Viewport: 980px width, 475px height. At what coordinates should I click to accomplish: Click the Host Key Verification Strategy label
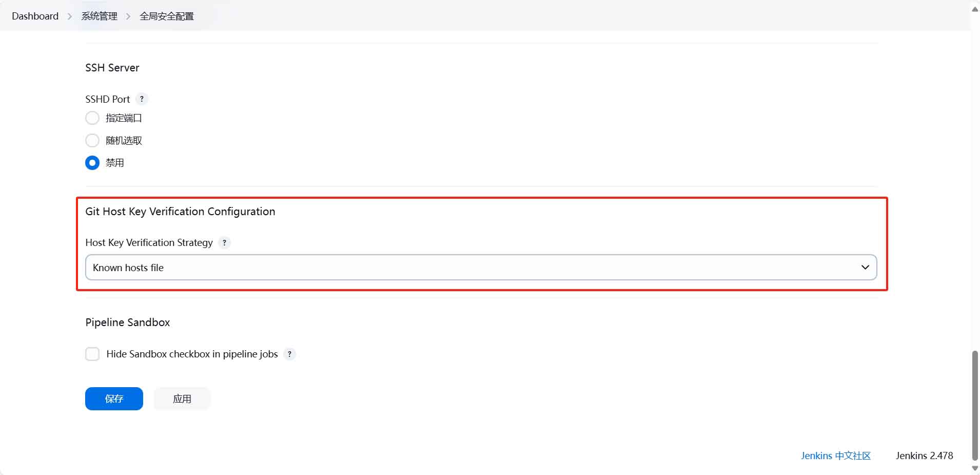(149, 242)
